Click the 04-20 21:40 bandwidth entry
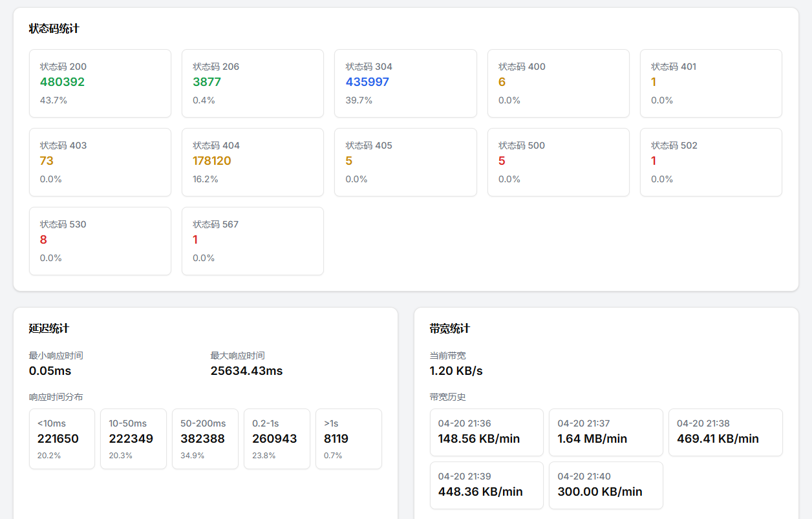812x519 pixels. pyautogui.click(x=606, y=485)
